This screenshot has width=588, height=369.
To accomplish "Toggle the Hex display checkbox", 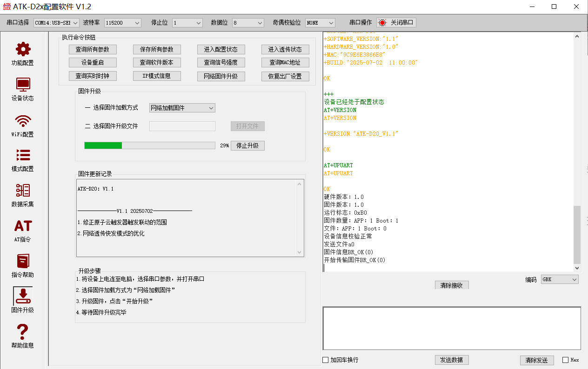I will (566, 360).
